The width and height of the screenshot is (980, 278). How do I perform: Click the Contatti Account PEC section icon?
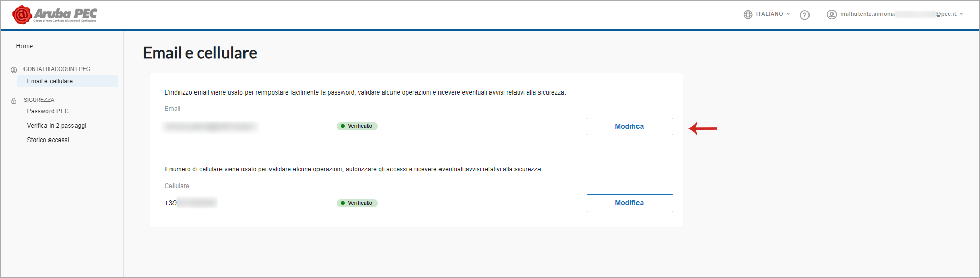(14, 69)
